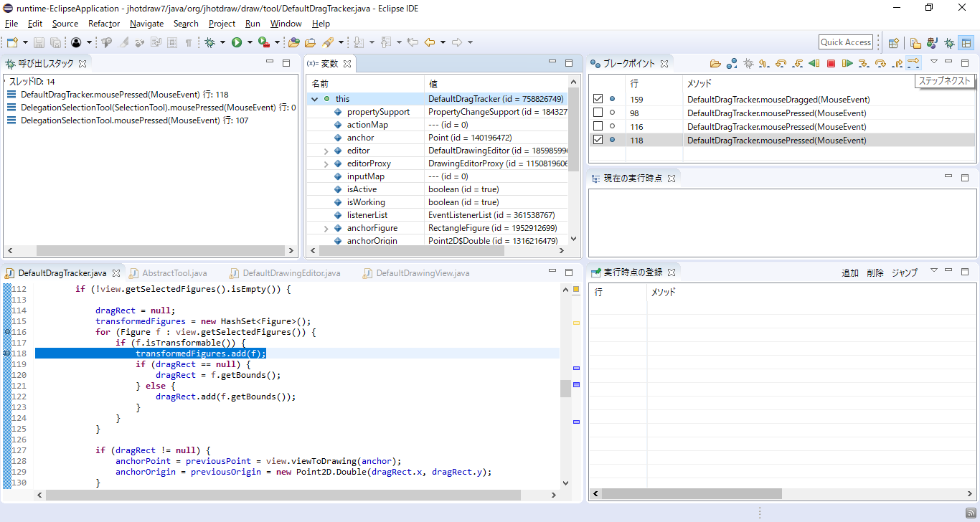Open the dropdown next to the Run button
This screenshot has height=522, width=980.
coord(250,43)
